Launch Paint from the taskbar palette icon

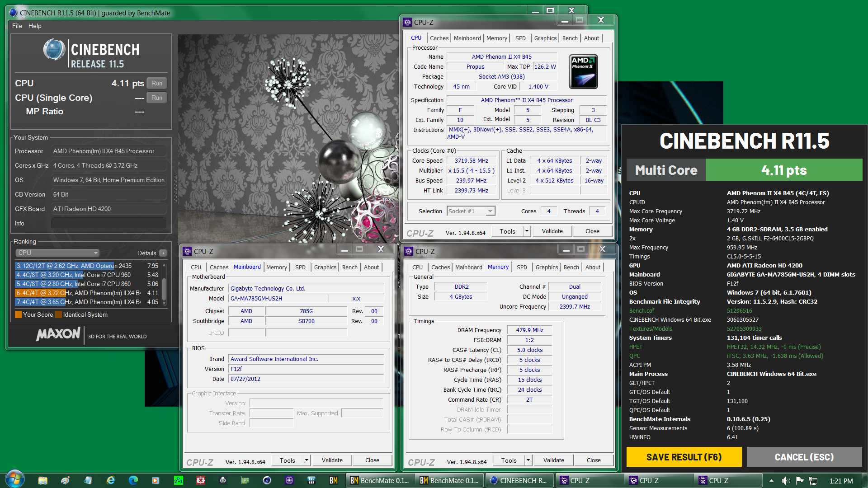tap(66, 480)
